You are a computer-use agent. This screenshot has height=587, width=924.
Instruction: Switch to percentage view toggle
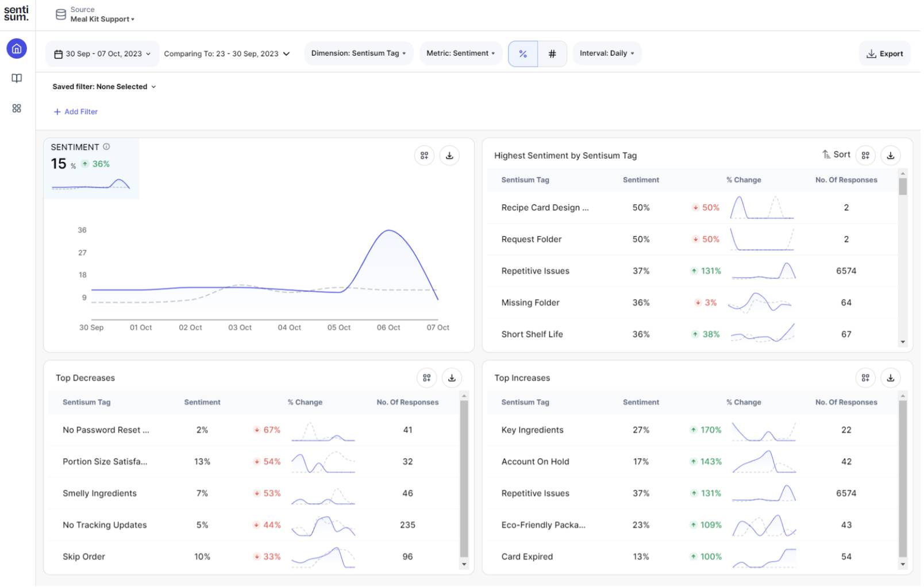tap(524, 54)
